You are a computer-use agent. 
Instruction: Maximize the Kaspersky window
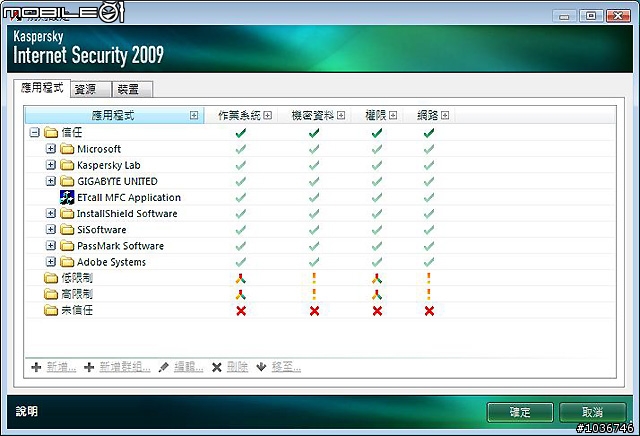tap(591, 16)
